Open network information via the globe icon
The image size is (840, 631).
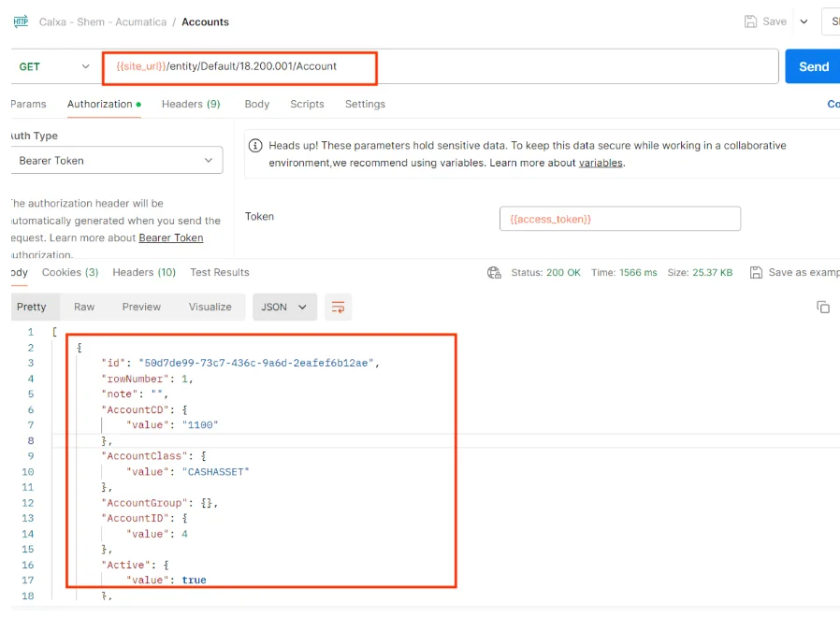coord(494,272)
